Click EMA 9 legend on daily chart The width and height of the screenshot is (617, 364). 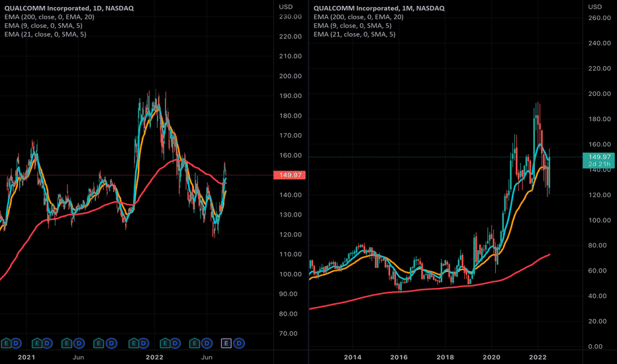[x=43, y=26]
